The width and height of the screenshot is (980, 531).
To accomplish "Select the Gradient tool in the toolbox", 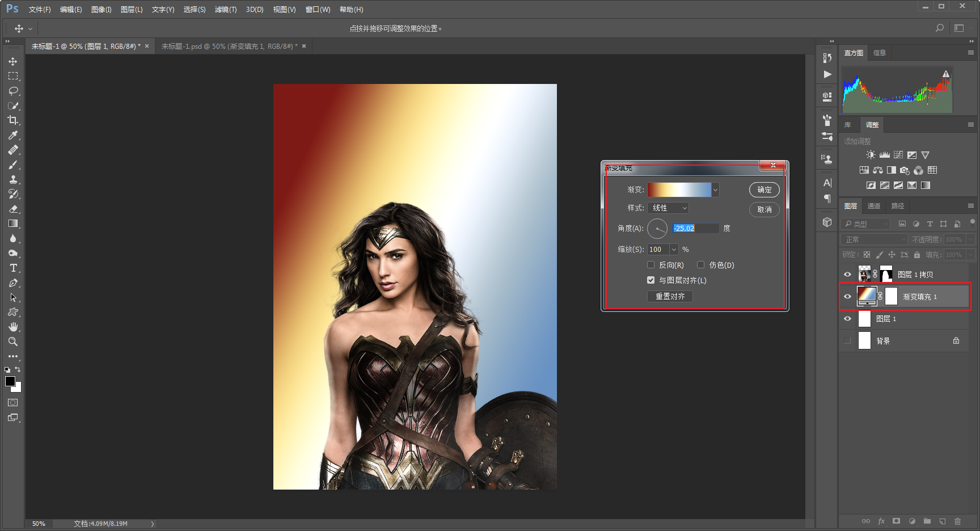I will pyautogui.click(x=13, y=224).
